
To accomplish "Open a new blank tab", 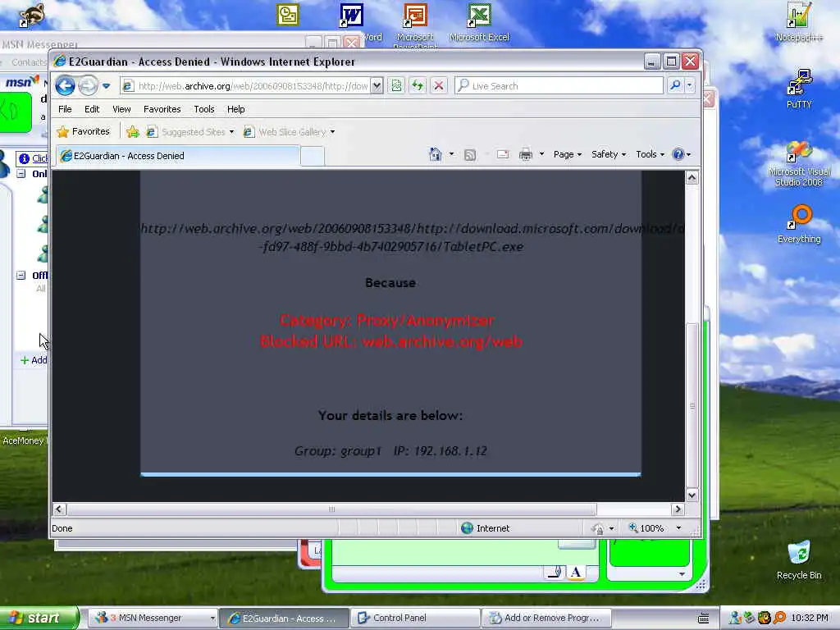I will (x=313, y=157).
